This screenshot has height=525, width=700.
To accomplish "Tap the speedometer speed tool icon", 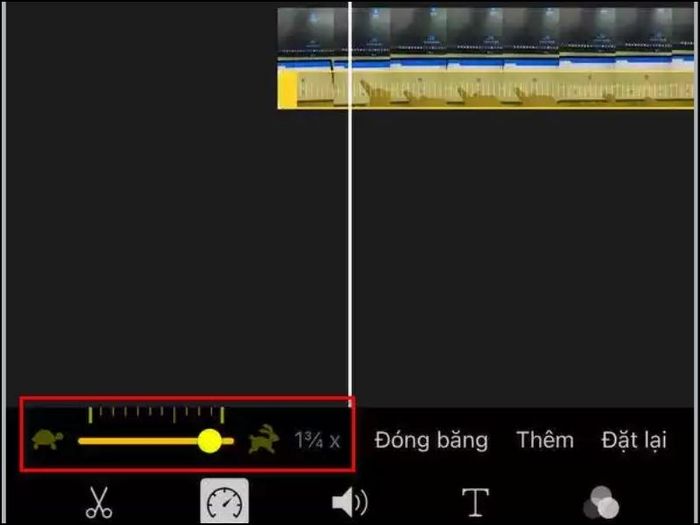I will 225,501.
